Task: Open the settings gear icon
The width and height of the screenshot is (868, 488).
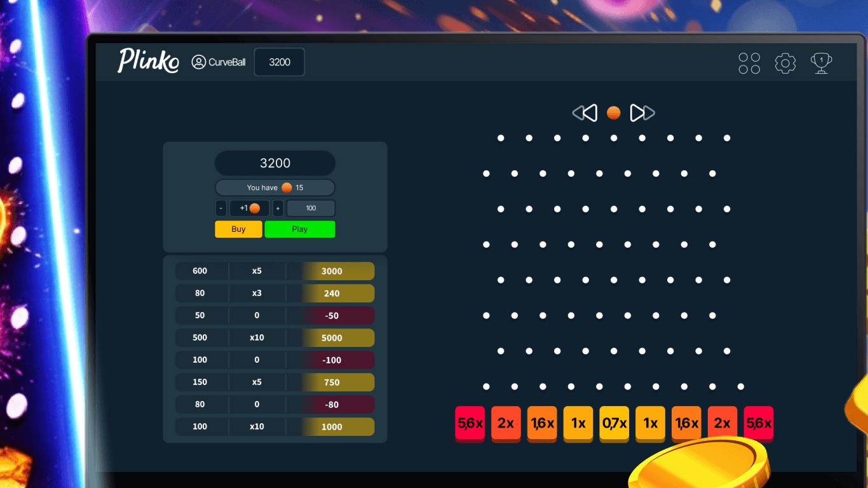Action: pyautogui.click(x=785, y=63)
